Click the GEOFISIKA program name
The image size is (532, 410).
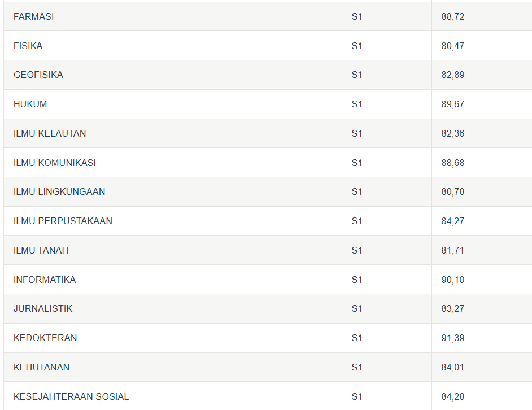click(x=38, y=75)
